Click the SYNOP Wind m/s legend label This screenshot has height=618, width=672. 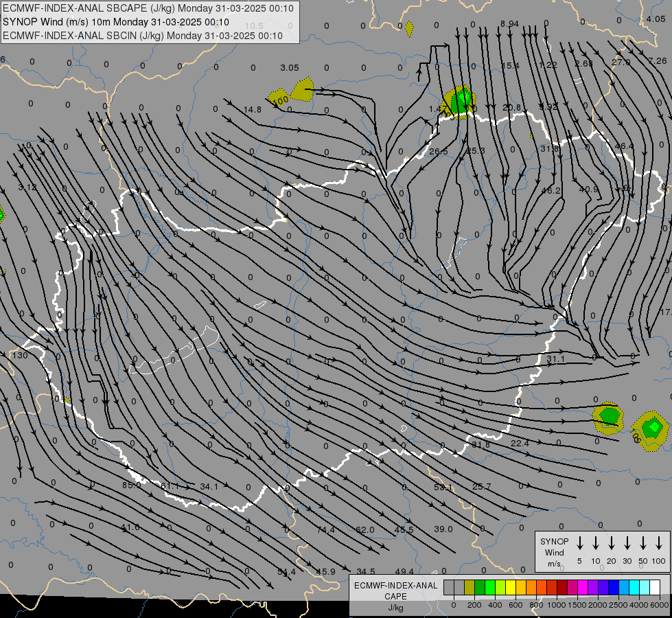pyautogui.click(x=554, y=552)
